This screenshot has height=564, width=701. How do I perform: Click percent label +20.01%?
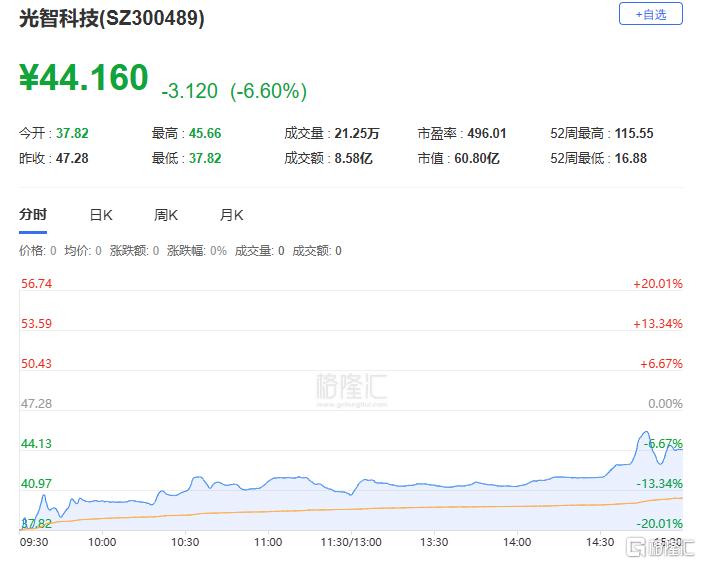point(658,283)
